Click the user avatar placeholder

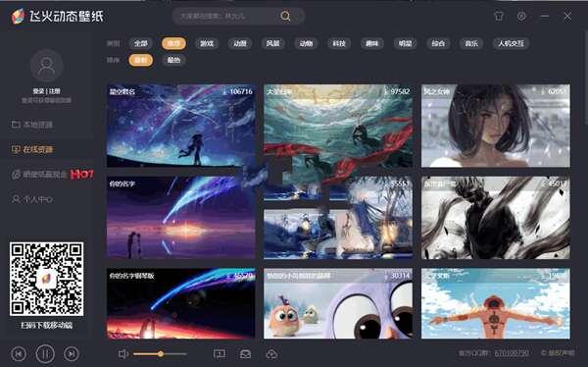46,66
